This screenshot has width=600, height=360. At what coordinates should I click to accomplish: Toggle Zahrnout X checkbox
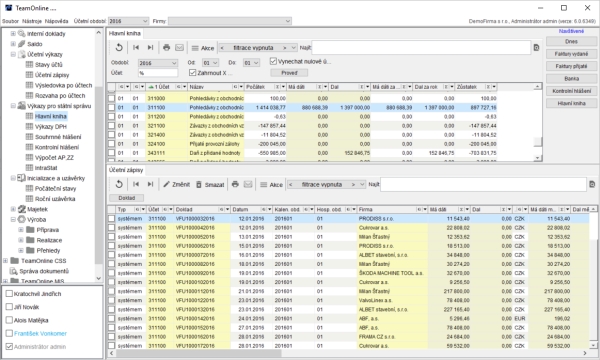(x=192, y=72)
